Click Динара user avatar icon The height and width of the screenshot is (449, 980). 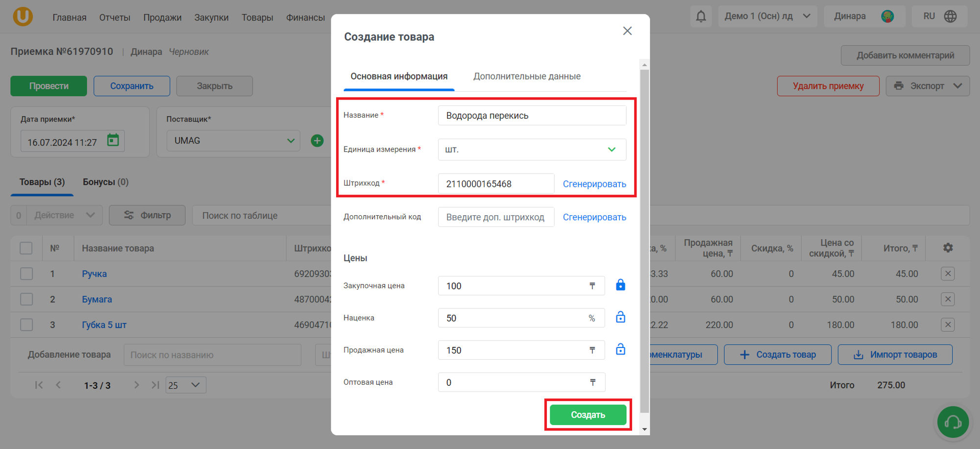(x=887, y=16)
